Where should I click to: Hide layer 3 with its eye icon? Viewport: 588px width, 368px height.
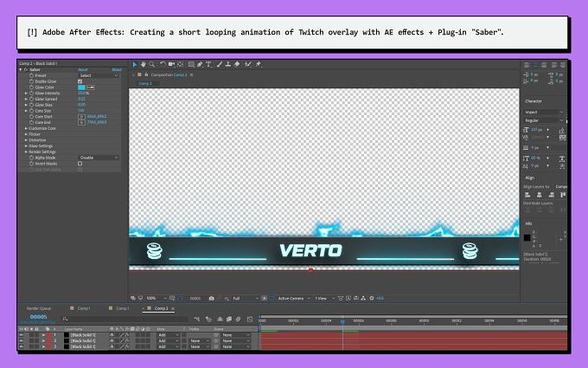(22, 346)
